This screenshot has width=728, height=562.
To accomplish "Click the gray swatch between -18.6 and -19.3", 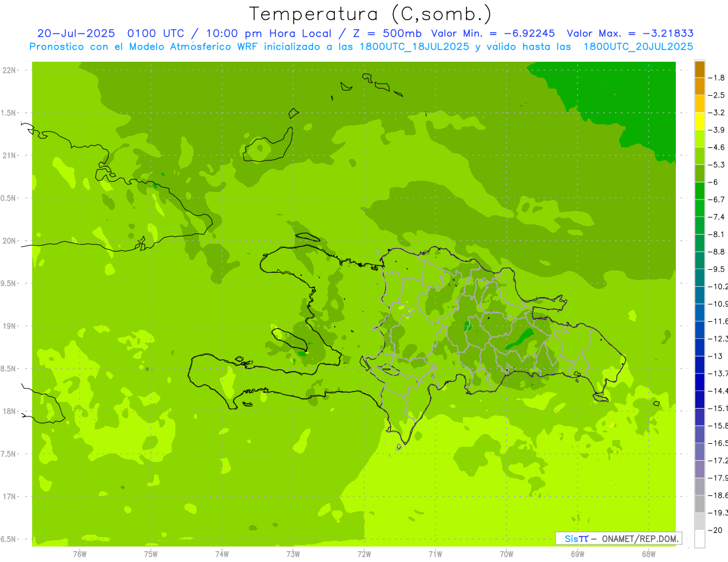I will [699, 504].
